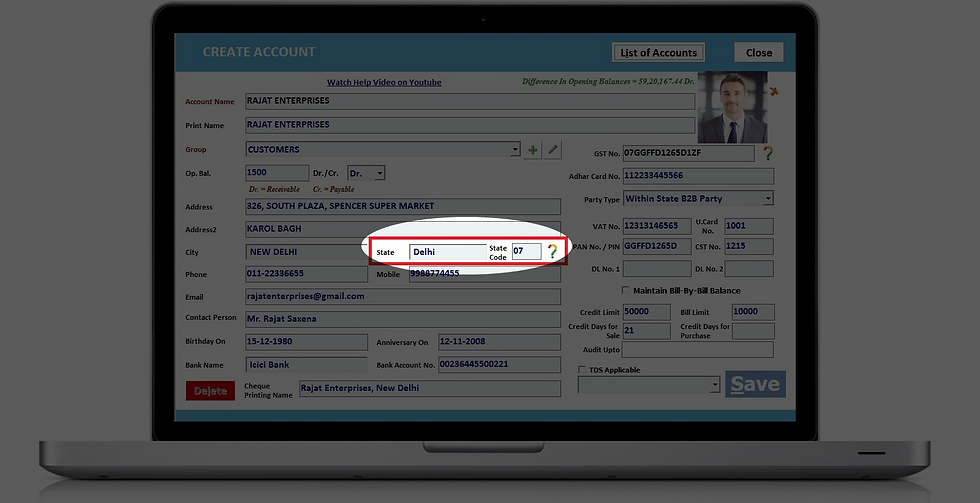
Task: Click the Mobile number field
Action: coord(485,274)
